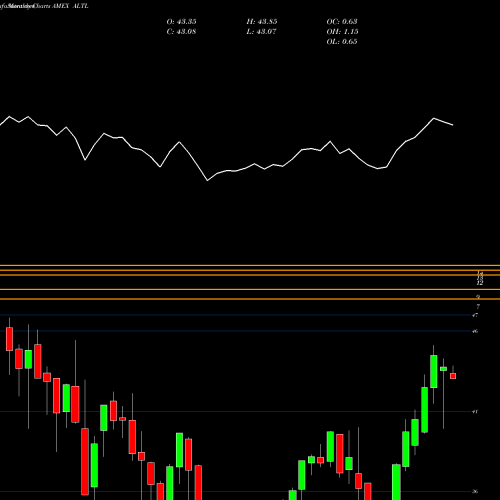Click the 36 price axis label

pyautogui.click(x=475, y=491)
